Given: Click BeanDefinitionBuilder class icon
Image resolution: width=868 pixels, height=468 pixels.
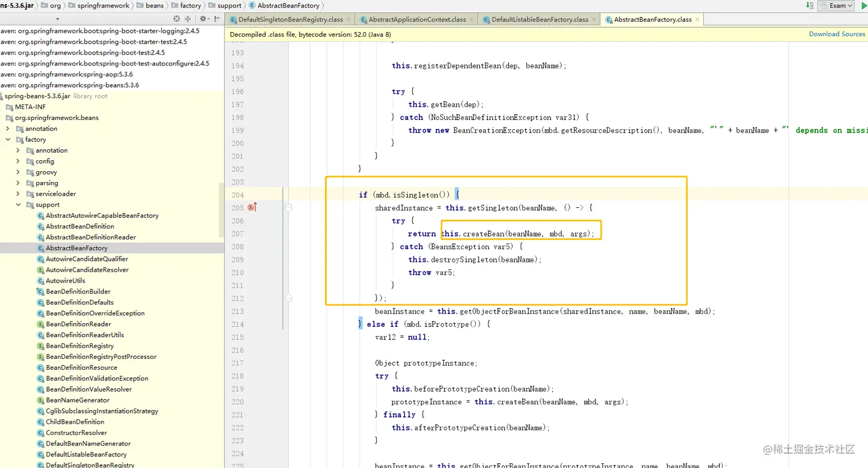Looking at the screenshot, I should tap(41, 292).
